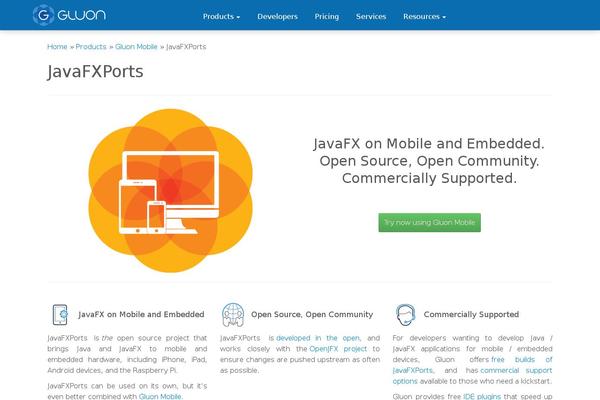Image resolution: width=600 pixels, height=400 pixels.
Task: Click the Gluon logo in header
Action: pyautogui.click(x=69, y=15)
